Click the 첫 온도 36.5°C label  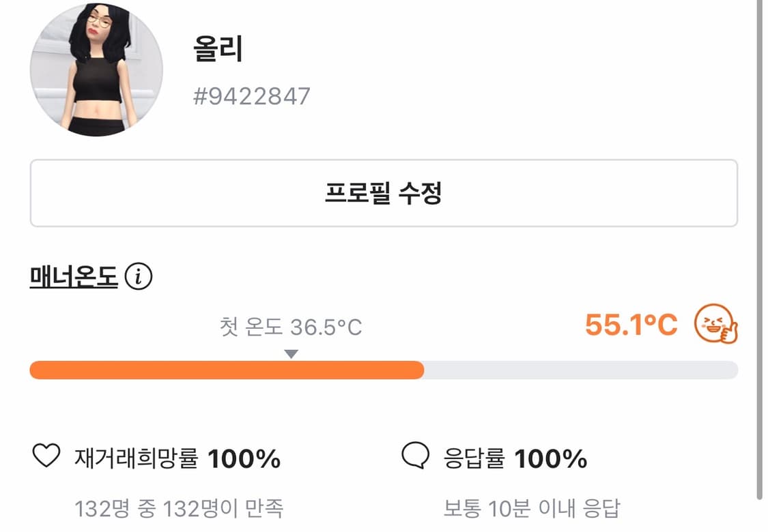pyautogui.click(x=291, y=328)
